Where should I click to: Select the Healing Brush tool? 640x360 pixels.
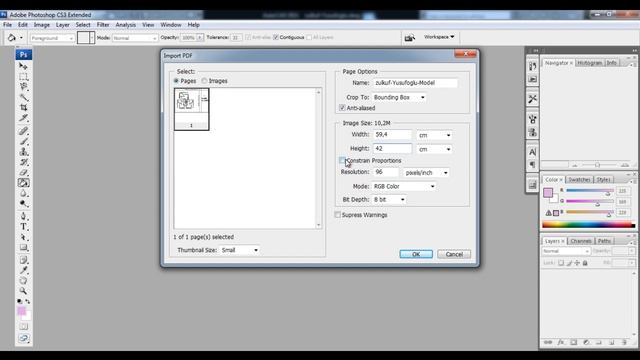point(23,131)
